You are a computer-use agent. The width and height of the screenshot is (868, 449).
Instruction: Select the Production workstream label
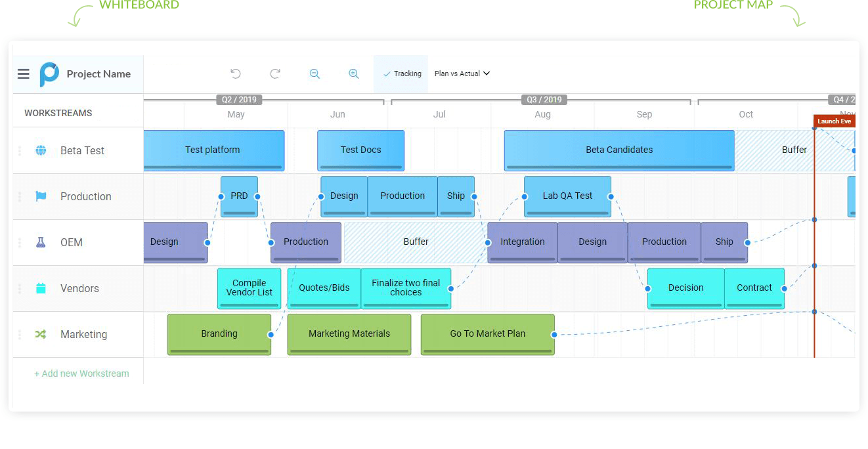click(85, 196)
